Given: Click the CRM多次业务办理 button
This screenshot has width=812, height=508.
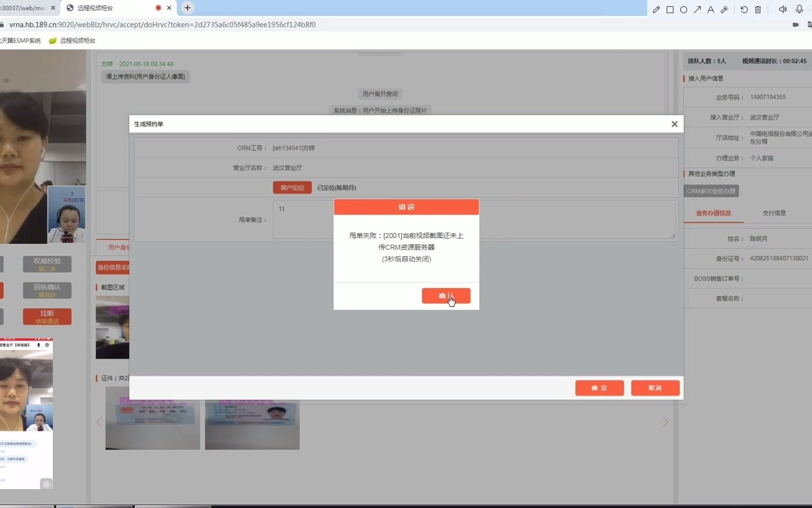Looking at the screenshot, I should pyautogui.click(x=711, y=191).
